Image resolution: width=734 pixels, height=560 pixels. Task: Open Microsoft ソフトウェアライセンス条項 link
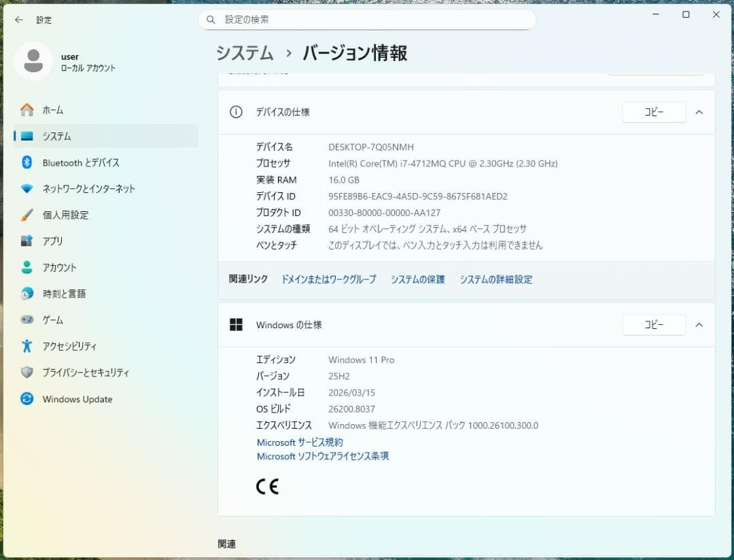tap(323, 456)
